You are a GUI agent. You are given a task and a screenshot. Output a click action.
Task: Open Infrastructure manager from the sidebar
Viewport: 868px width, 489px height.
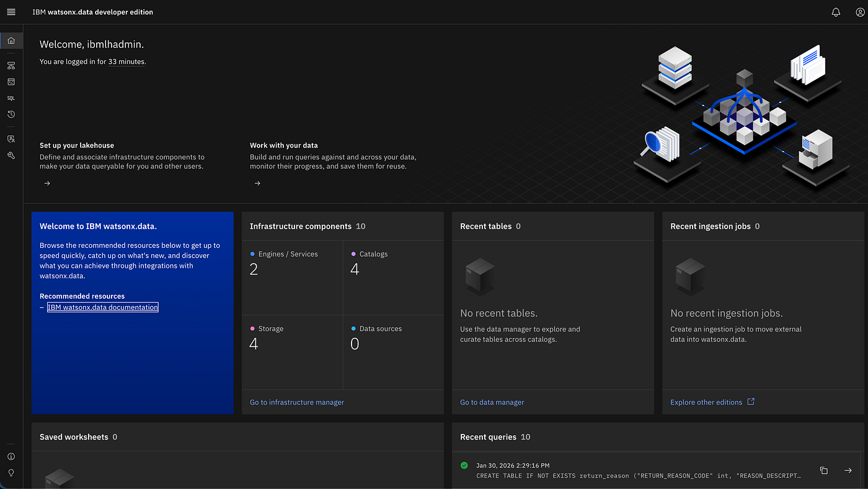[x=11, y=66]
